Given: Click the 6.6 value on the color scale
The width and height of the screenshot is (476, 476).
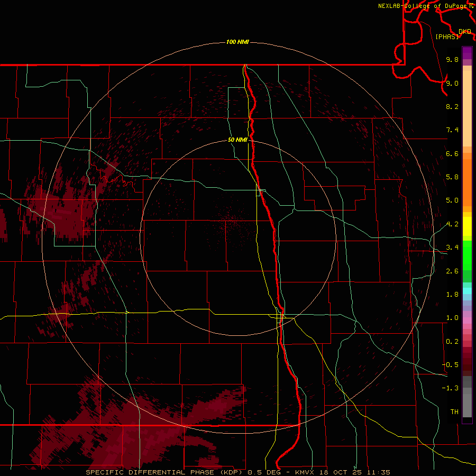Looking at the screenshot, I should pos(452,153).
